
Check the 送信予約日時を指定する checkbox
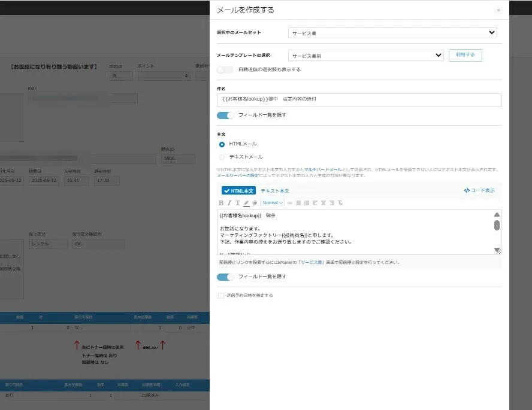(221, 295)
